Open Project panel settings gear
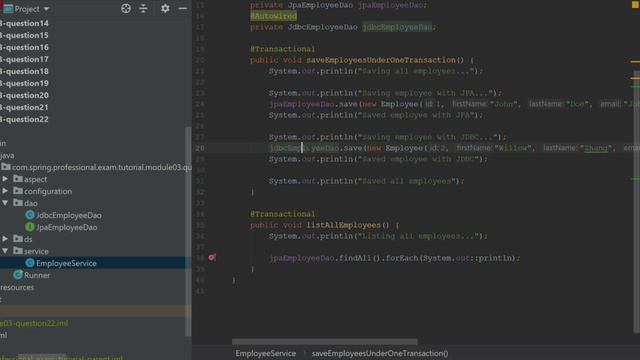This screenshot has height=360, width=640. (165, 8)
